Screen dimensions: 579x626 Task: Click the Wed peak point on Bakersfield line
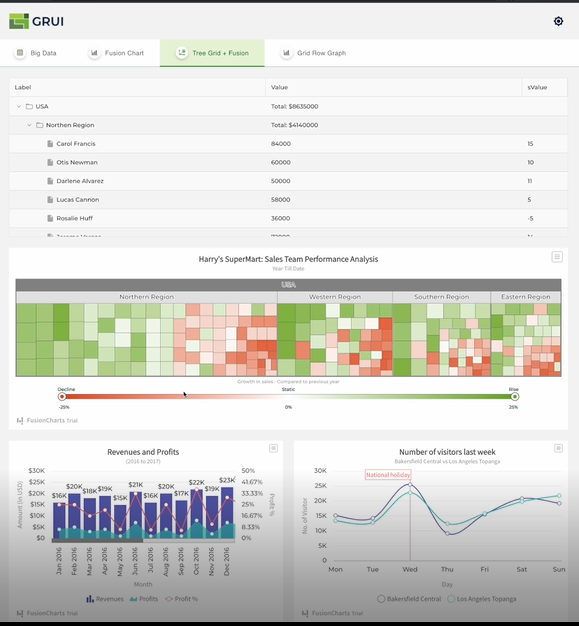click(410, 484)
